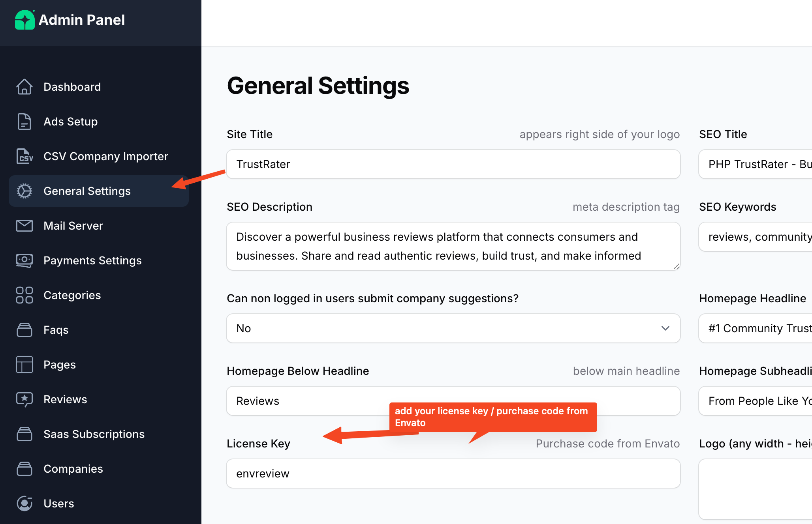Screen dimensions: 812x524
Task: Open the Companies sidebar entry
Action: pos(73,469)
